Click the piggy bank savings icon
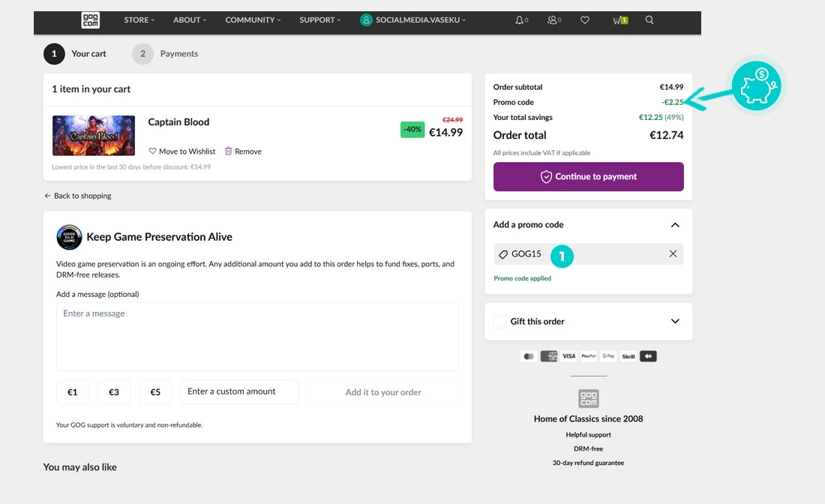 (757, 86)
